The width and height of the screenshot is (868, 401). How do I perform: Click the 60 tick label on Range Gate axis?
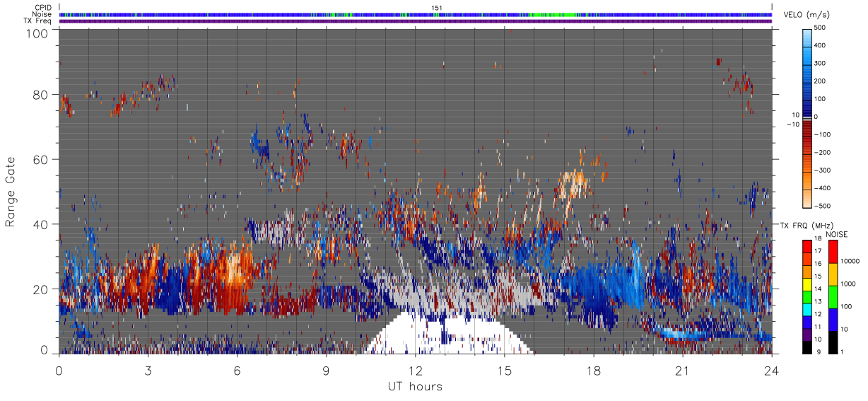click(x=41, y=159)
